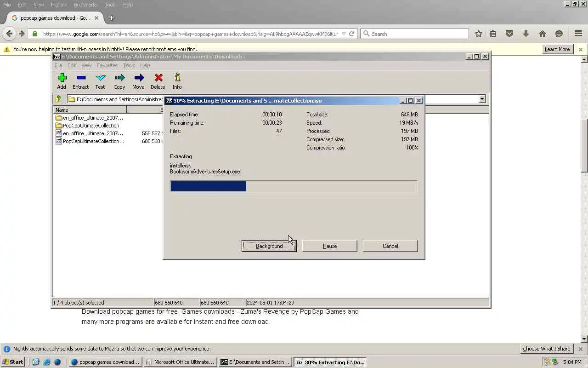Open Firefox hamburger menu

coord(578,34)
